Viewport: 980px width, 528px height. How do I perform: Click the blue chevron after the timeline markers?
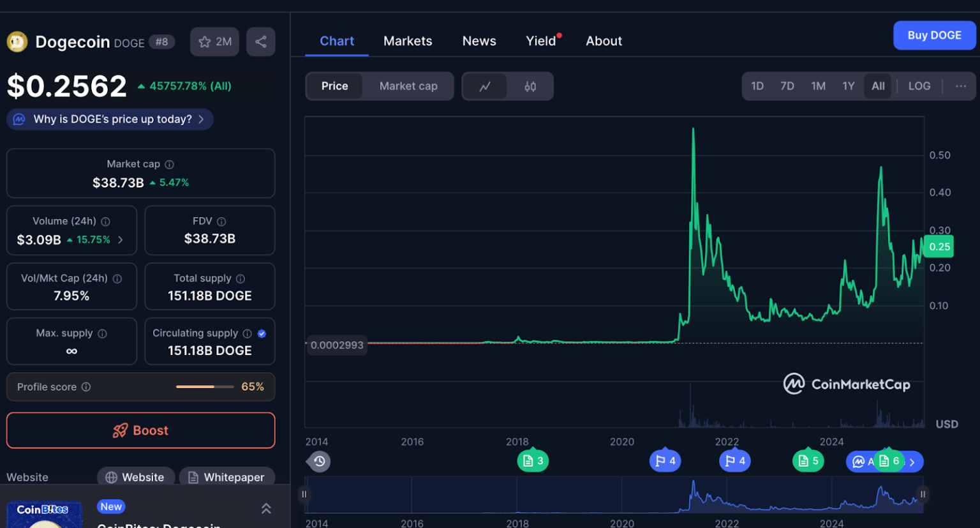(914, 461)
